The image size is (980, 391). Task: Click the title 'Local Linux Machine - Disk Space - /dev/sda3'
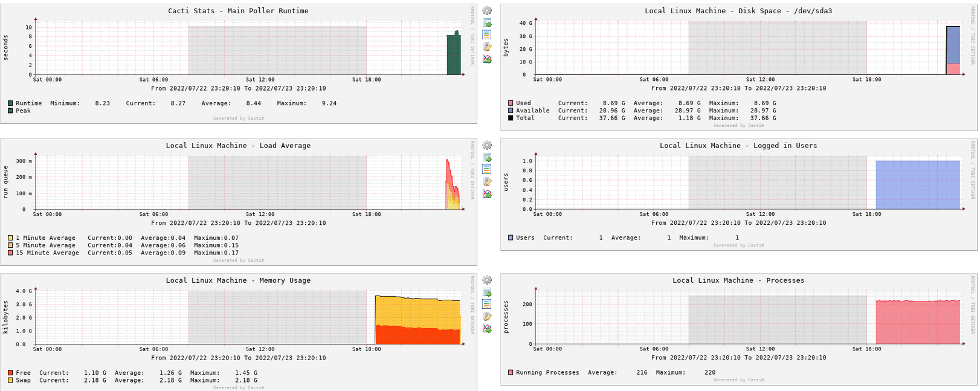tap(738, 11)
